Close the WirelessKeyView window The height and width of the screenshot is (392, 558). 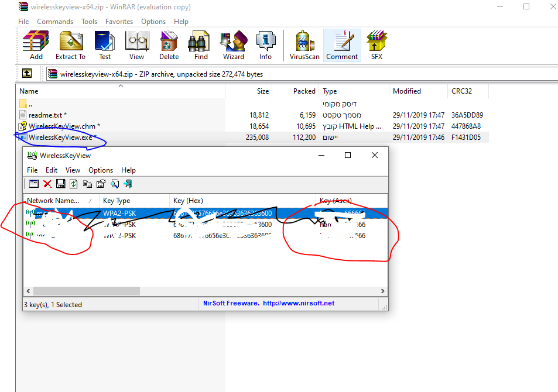(375, 155)
